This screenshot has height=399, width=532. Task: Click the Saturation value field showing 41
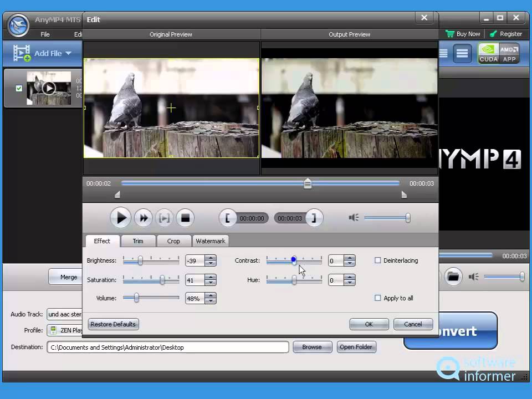195,280
